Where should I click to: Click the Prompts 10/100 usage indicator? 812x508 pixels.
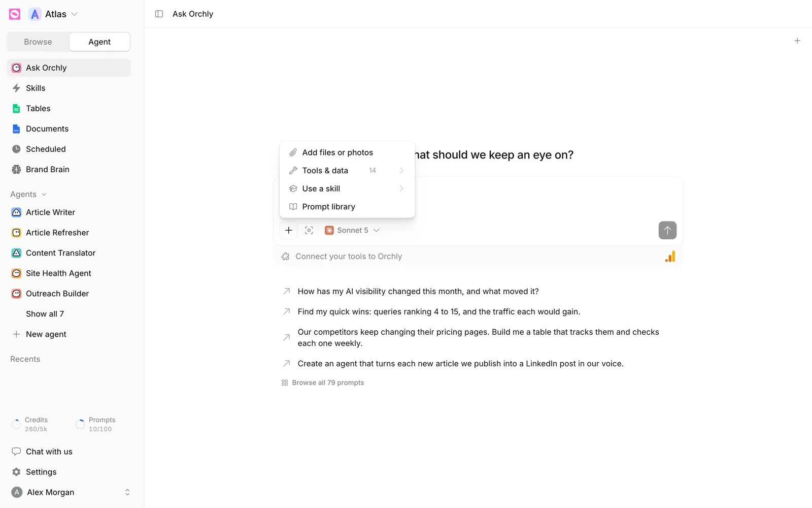pos(95,425)
